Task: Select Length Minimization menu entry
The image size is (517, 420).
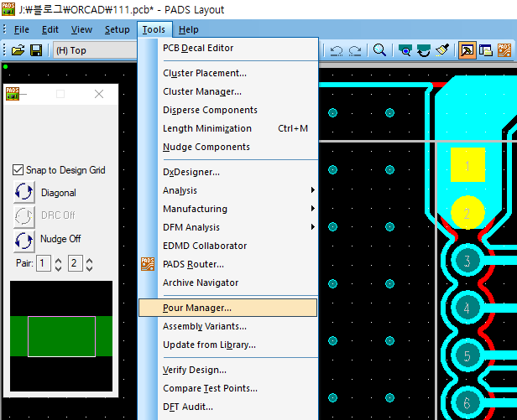Action: [x=227, y=128]
